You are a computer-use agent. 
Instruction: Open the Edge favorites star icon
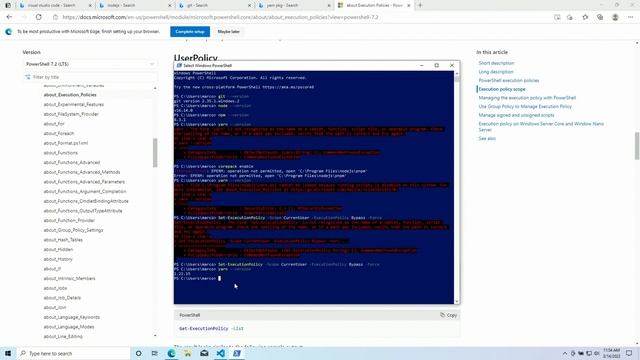(x=585, y=17)
